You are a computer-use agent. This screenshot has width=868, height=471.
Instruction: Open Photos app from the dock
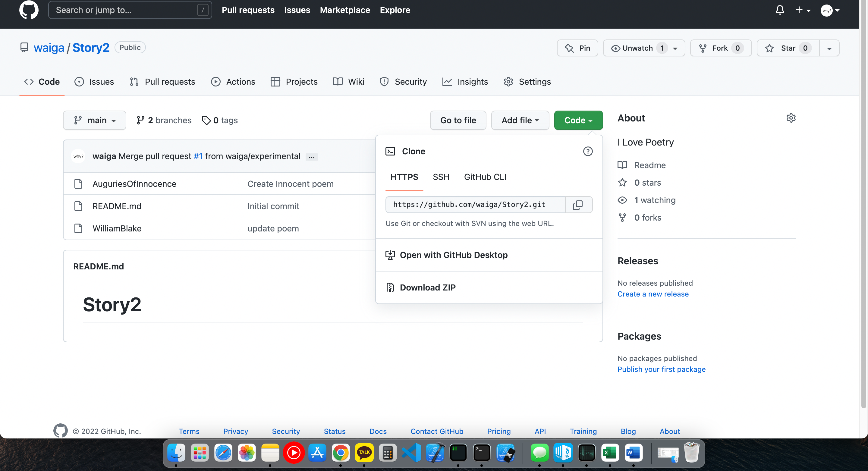click(247, 453)
